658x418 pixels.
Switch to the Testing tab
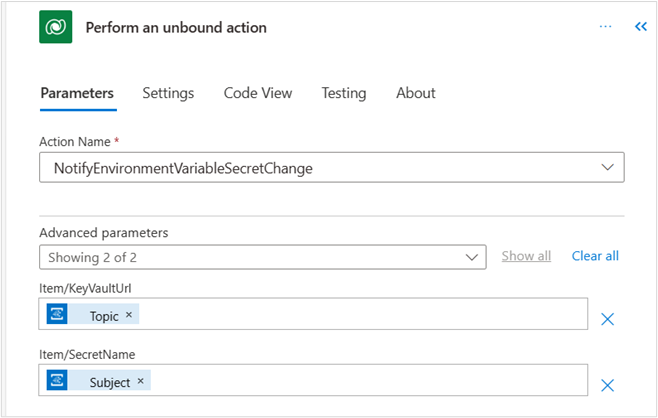pos(344,93)
